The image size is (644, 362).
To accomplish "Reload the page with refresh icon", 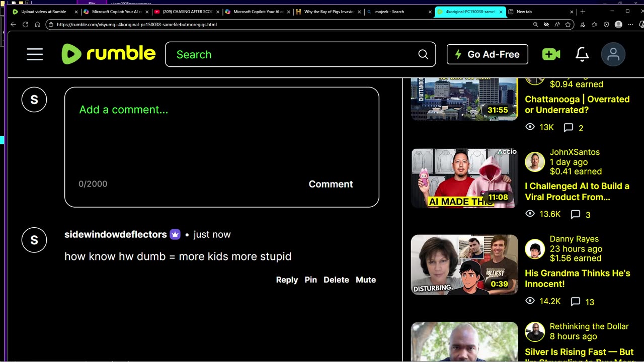I will [x=25, y=24].
